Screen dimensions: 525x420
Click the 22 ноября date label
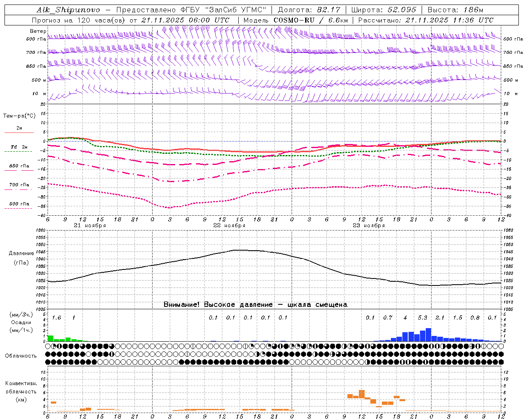click(x=229, y=226)
